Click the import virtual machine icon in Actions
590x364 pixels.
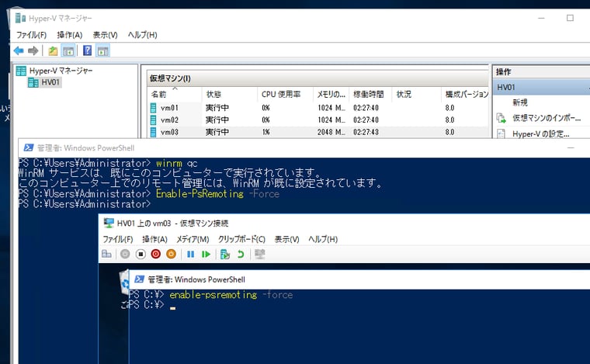pyautogui.click(x=501, y=118)
